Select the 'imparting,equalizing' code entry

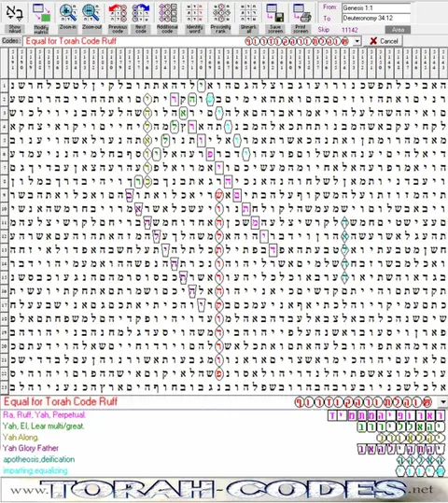tap(35, 470)
